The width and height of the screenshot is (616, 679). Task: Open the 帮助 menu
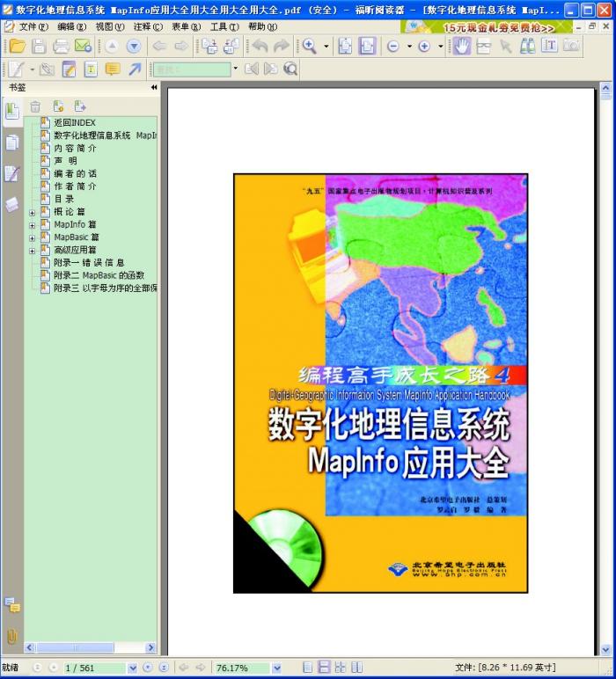click(x=261, y=27)
